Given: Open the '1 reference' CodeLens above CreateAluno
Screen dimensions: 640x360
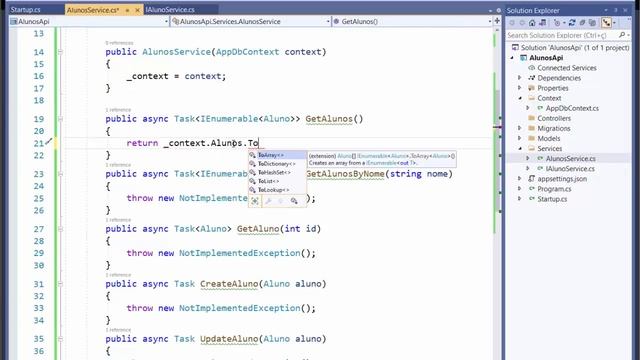Looking at the screenshot, I should pyautogui.click(x=118, y=275).
